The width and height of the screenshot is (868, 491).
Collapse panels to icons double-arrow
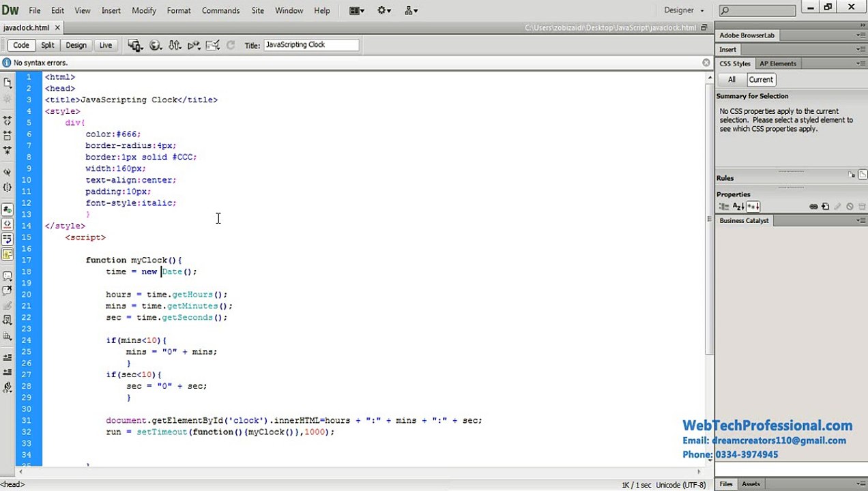coord(862,25)
